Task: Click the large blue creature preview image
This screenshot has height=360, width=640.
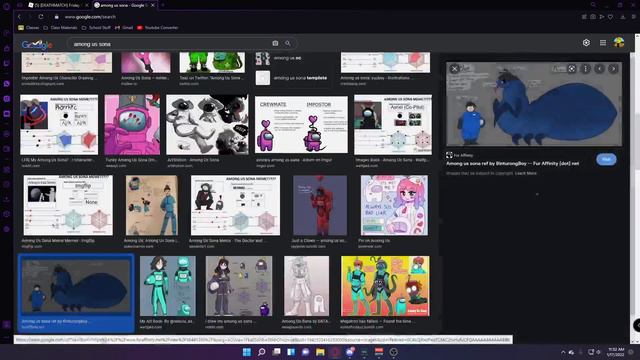Action: [x=534, y=104]
